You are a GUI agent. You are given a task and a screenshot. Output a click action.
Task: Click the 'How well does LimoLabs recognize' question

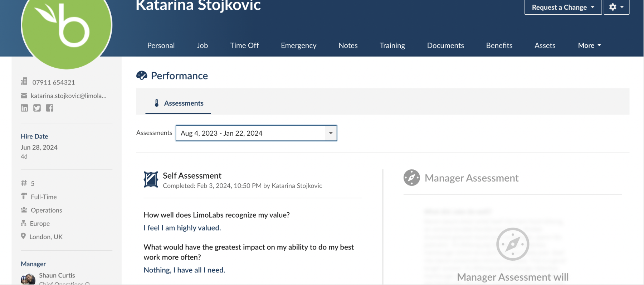[216, 215]
